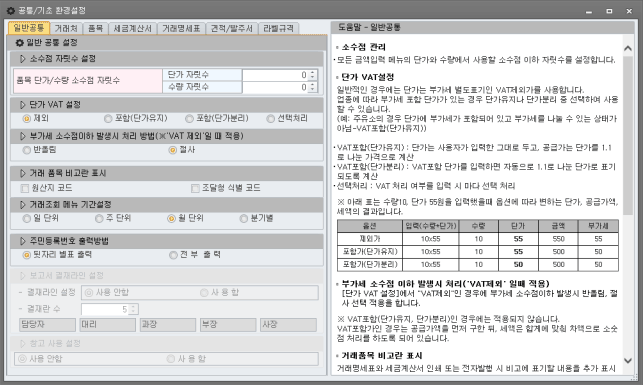Image resolution: width=643 pixels, height=385 pixels.
Task: Close the 공통/기초 환경설정 window
Action: click(x=629, y=11)
